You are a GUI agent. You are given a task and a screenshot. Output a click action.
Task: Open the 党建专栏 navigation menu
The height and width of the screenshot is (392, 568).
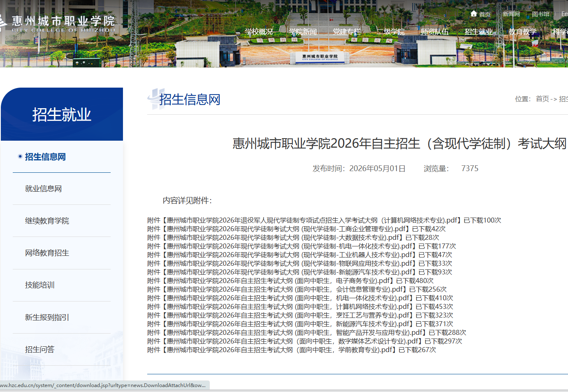(x=347, y=32)
